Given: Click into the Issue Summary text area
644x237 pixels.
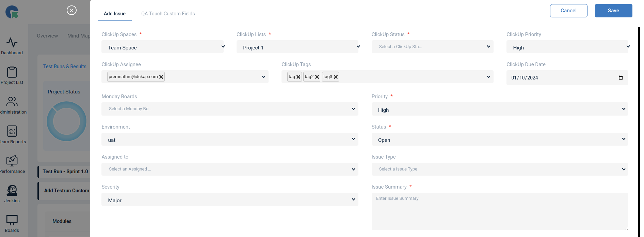Looking at the screenshot, I should point(499,211).
